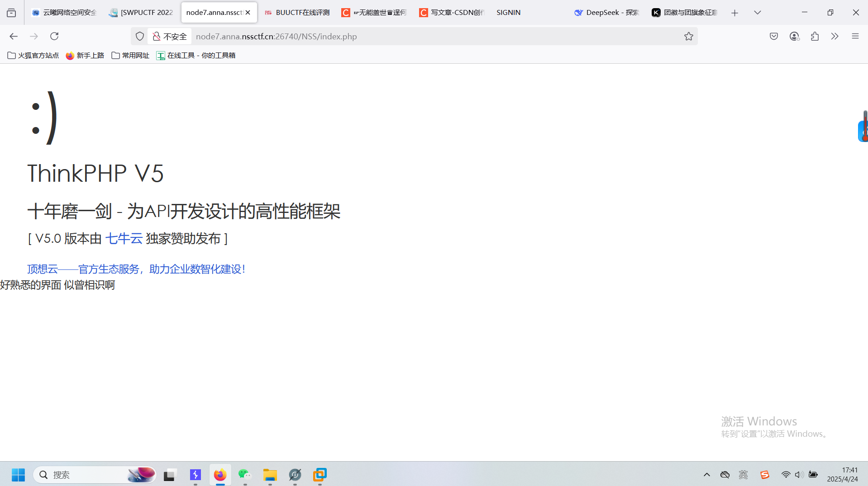Viewport: 868px width, 486px height.
Task: Click the forward navigation arrow
Action: [34, 36]
